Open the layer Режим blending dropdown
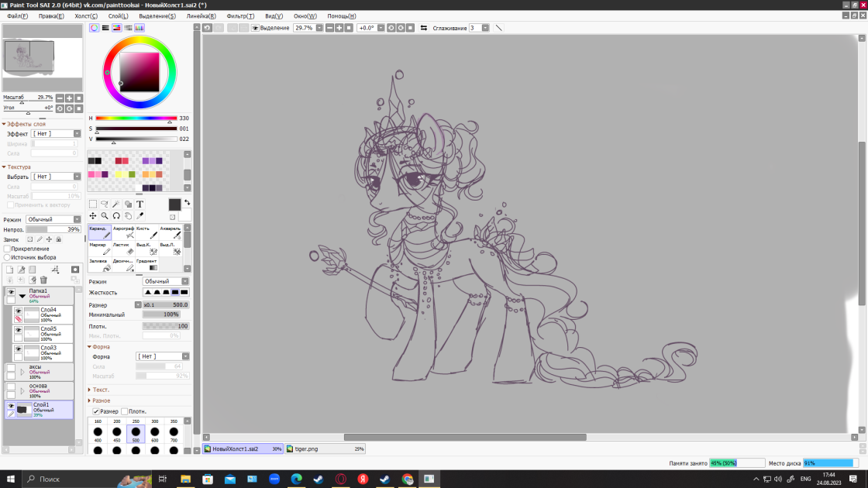The image size is (868, 488). [53, 219]
